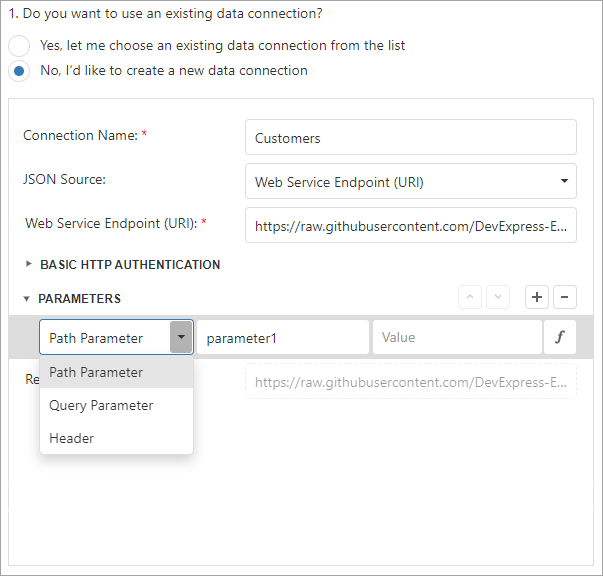The image size is (603, 576).
Task: Click the parameter type dropdown arrow
Action: 181,338
